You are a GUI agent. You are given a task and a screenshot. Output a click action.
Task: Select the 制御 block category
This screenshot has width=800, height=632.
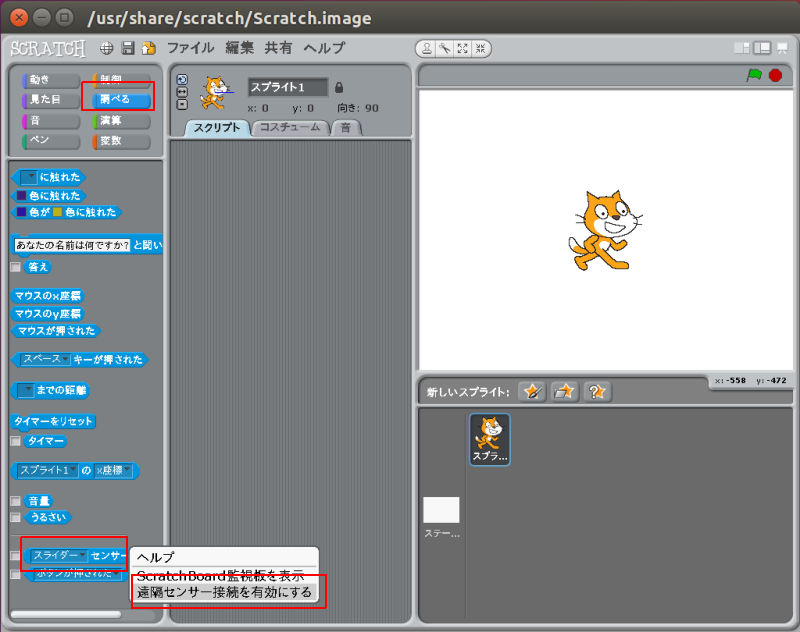click(121, 80)
